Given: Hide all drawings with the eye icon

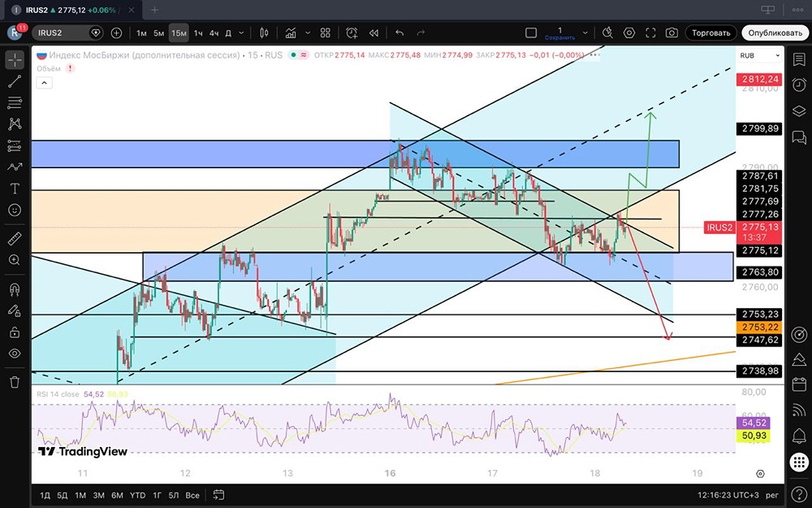Looking at the screenshot, I should click(15, 354).
